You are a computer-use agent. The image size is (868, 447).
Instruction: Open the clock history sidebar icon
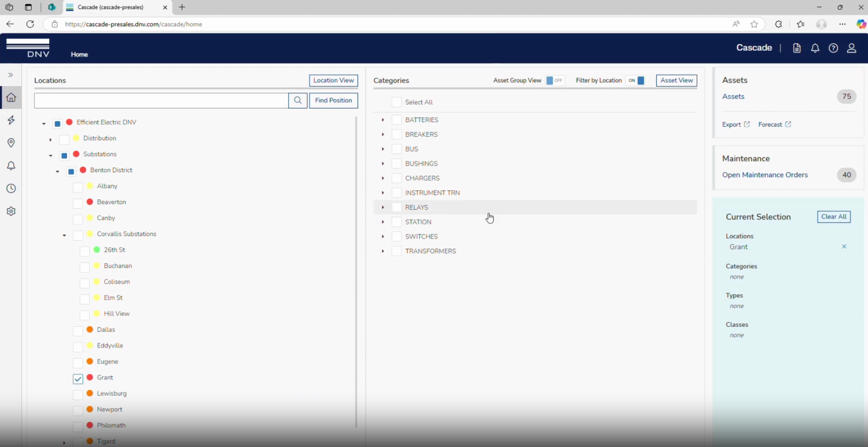coord(11,188)
